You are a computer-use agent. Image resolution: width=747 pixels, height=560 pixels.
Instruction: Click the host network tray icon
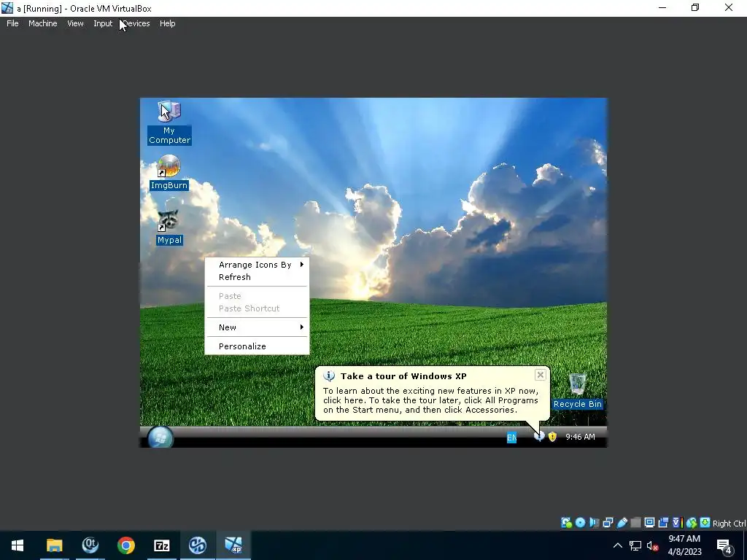[x=635, y=545]
